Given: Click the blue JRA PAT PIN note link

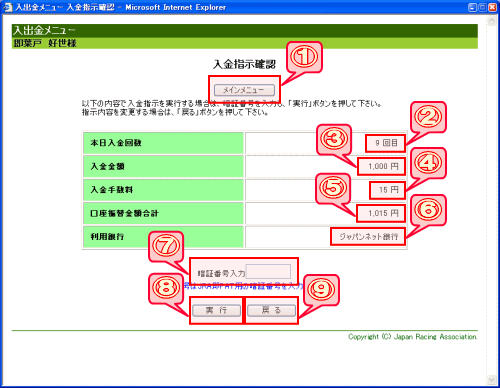Looking at the screenshot, I should point(243,286).
